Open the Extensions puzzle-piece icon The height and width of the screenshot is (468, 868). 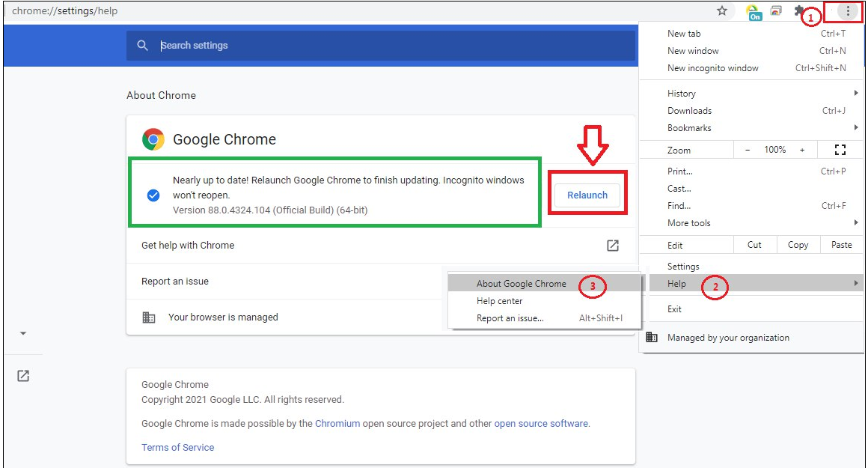point(799,10)
